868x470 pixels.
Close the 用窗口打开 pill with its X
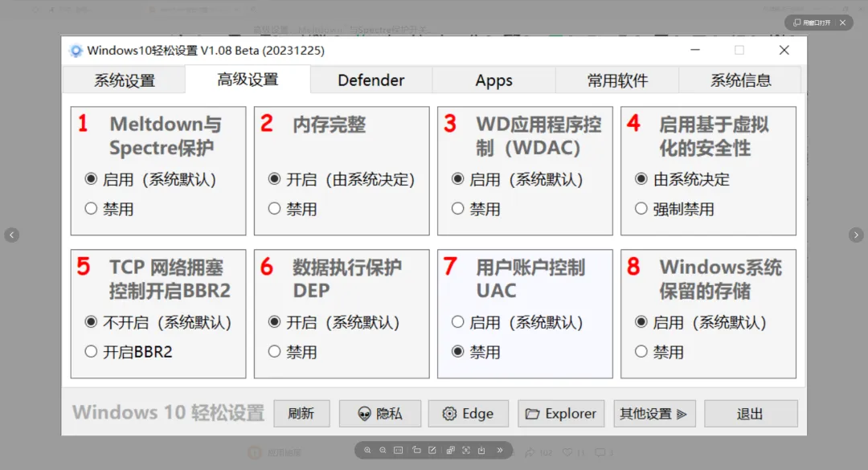[842, 22]
